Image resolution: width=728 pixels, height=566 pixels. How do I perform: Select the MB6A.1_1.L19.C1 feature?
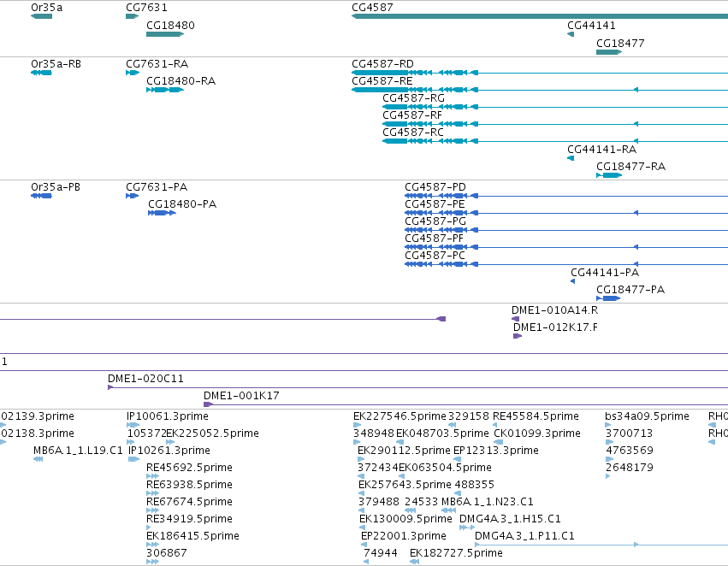click(38, 459)
